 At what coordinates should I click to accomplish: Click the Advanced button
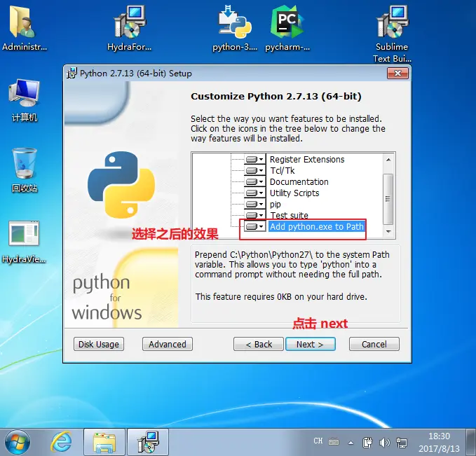tap(168, 344)
